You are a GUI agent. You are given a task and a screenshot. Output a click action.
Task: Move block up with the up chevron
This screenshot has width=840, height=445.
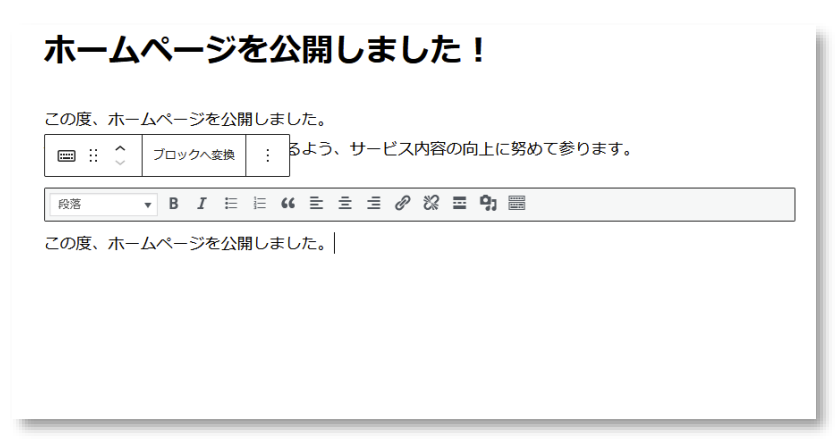pyautogui.click(x=120, y=149)
